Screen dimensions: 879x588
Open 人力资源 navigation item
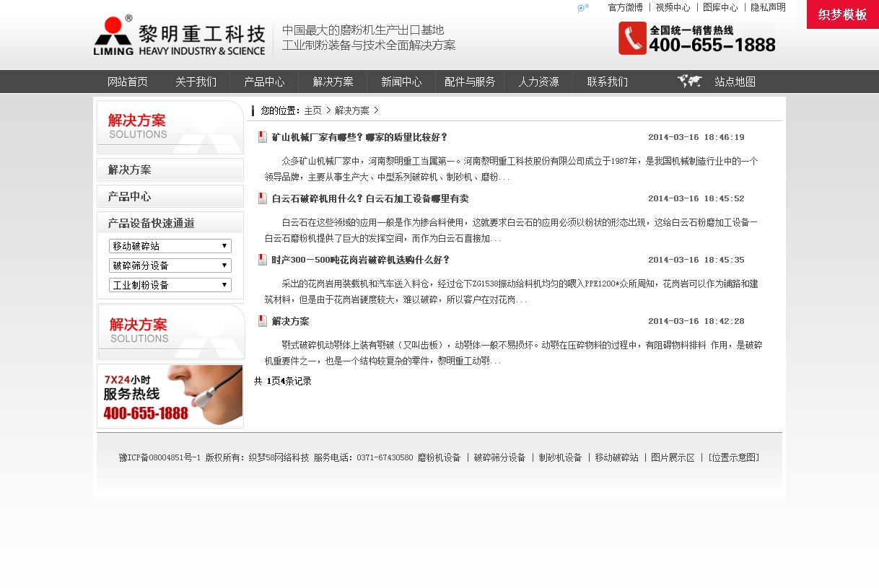[x=538, y=82]
